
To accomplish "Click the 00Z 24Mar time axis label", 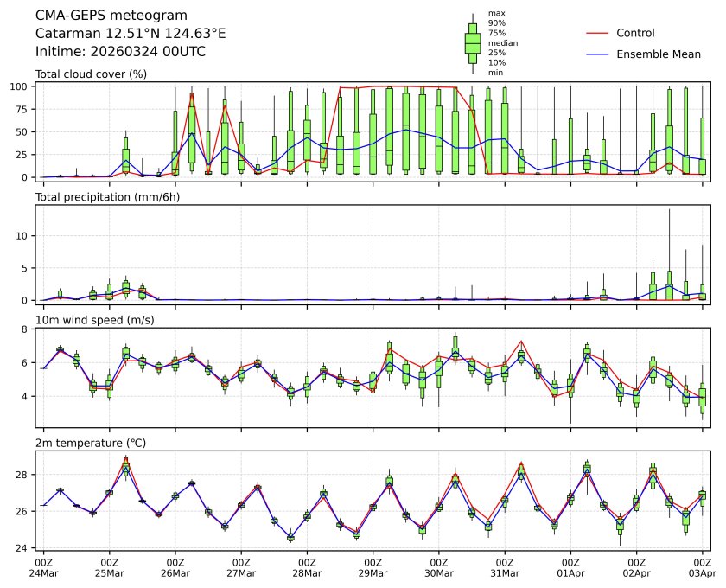I will (43, 567).
